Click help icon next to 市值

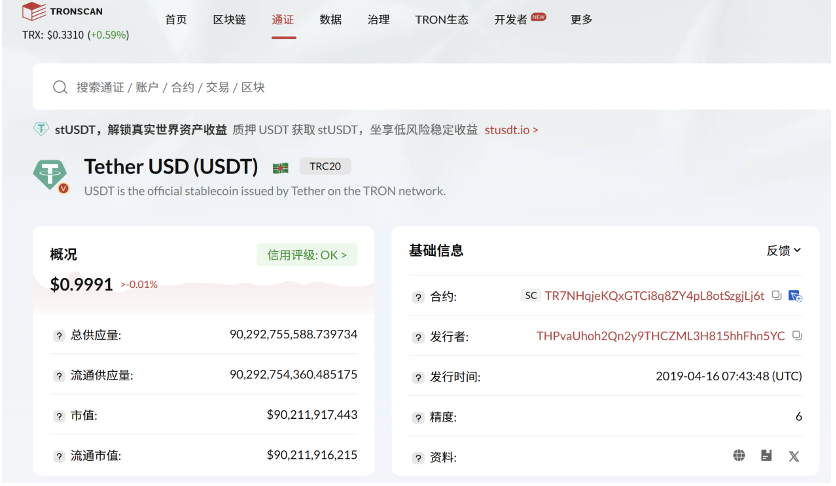pyautogui.click(x=59, y=416)
